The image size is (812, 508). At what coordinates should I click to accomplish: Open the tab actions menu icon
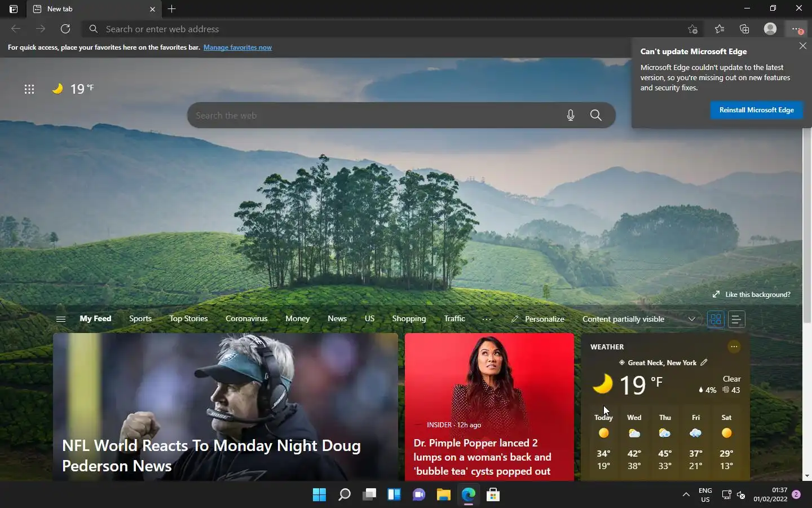tap(14, 9)
